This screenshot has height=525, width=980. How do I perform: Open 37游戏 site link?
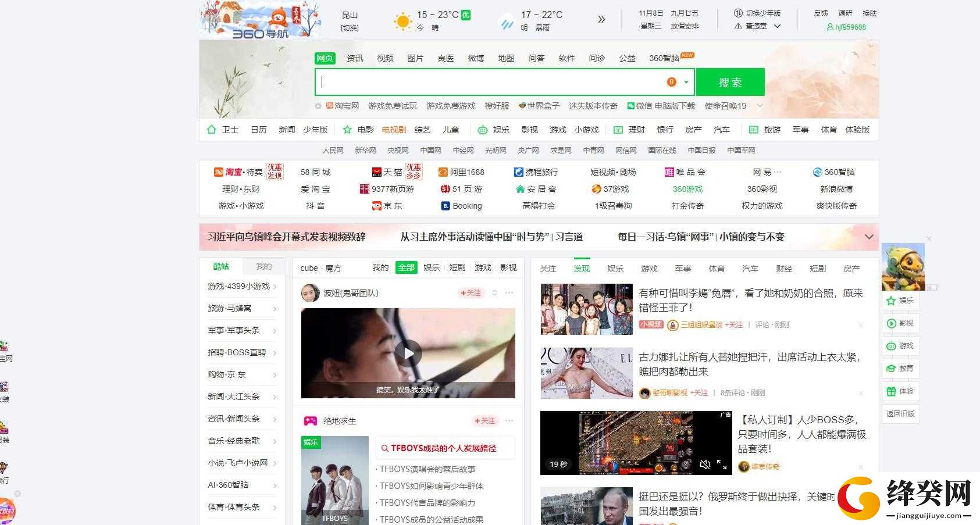[610, 189]
